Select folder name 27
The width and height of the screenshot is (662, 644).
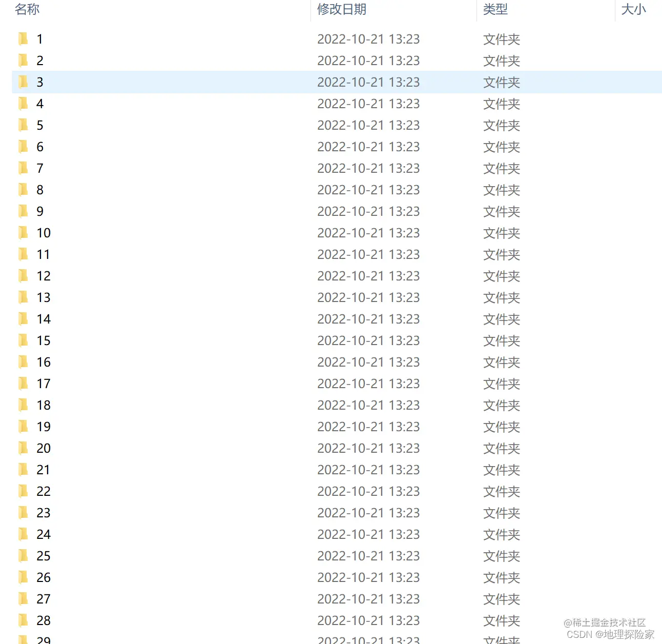coord(44,599)
